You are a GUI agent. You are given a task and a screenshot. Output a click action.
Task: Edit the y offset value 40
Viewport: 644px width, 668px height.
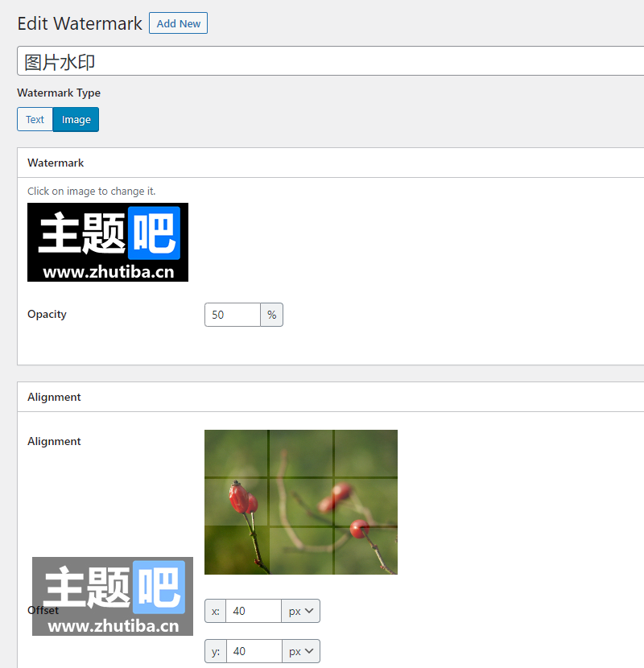254,651
